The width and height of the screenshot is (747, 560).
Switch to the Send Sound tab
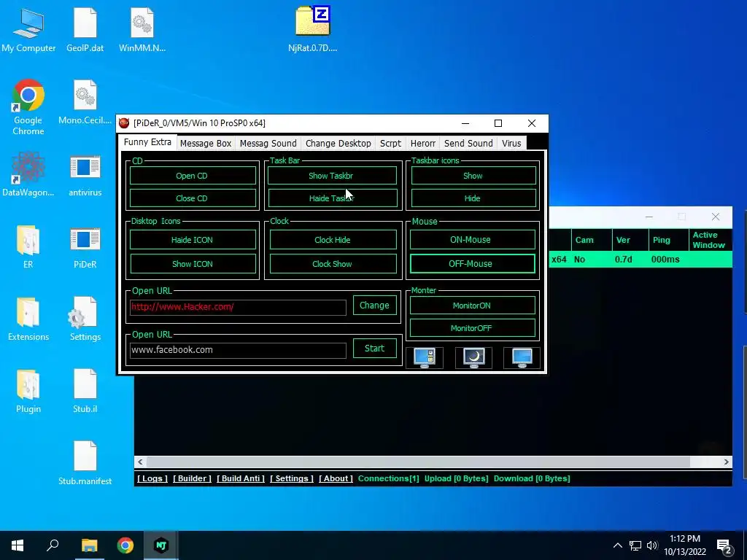point(468,144)
